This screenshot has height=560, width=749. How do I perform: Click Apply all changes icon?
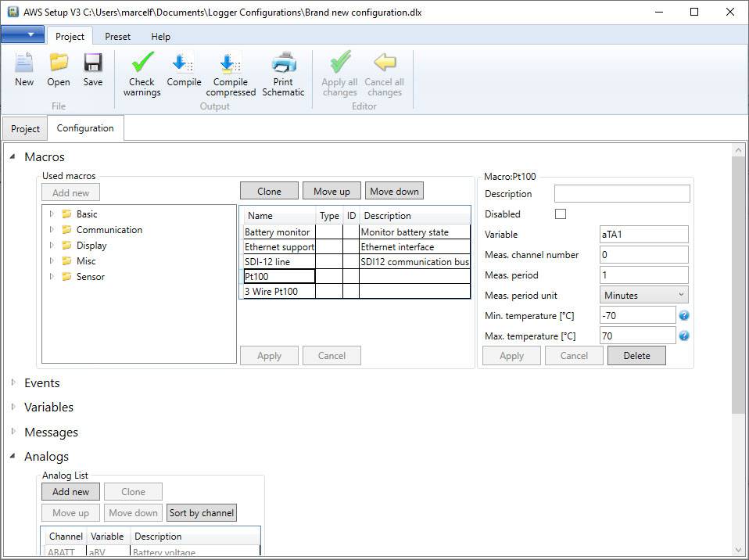340,63
